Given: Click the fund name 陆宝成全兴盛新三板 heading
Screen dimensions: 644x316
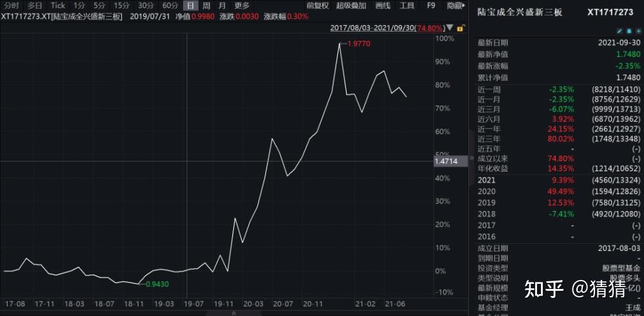Looking at the screenshot, I should [520, 12].
